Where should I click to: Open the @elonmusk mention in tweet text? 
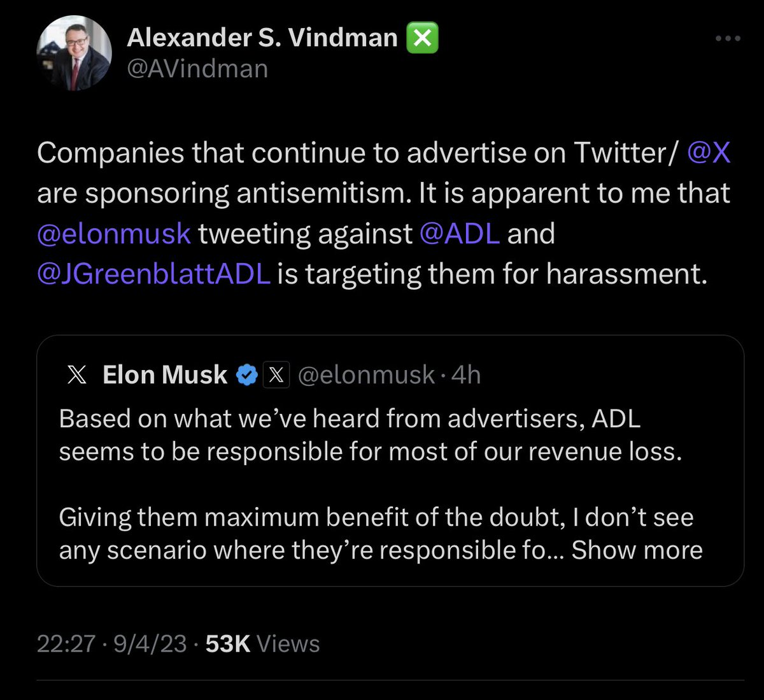114,234
